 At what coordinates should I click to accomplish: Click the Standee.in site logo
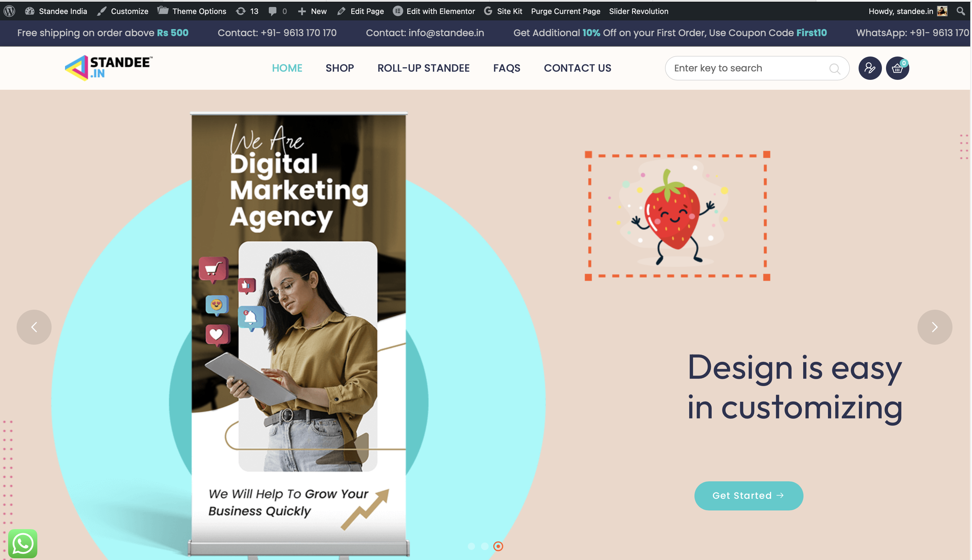(x=109, y=68)
